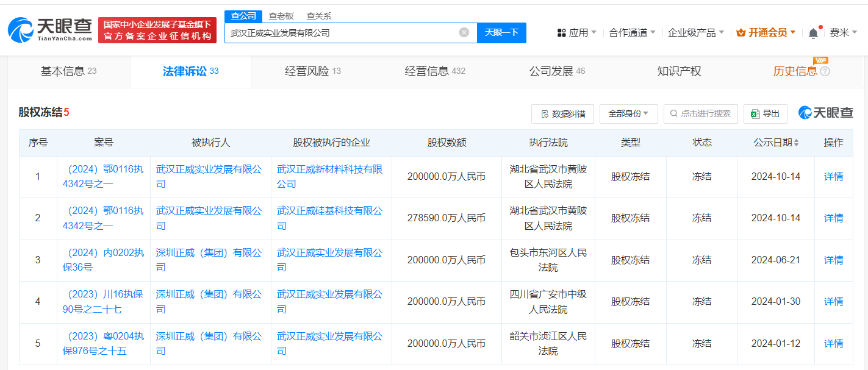Click the 点击进行搜索 search field
This screenshot has height=370, width=868.
701,113
